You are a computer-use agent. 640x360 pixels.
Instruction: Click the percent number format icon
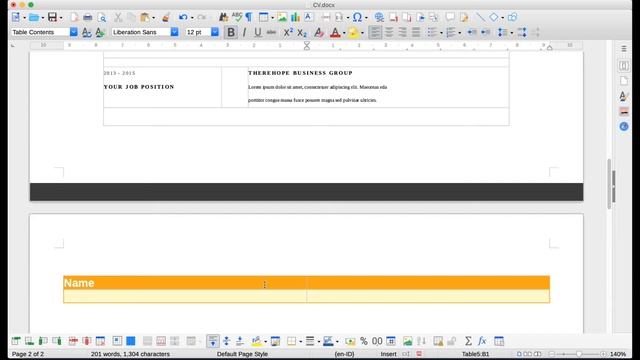coord(363,341)
